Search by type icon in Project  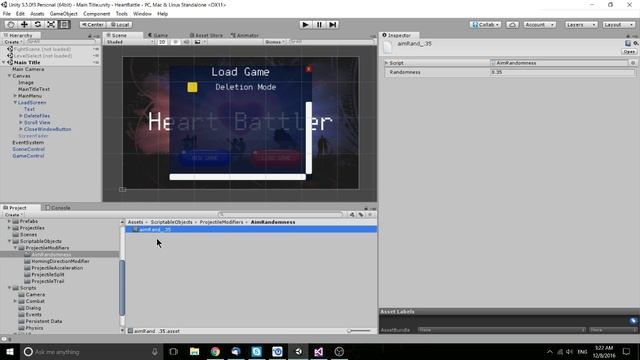(x=352, y=215)
